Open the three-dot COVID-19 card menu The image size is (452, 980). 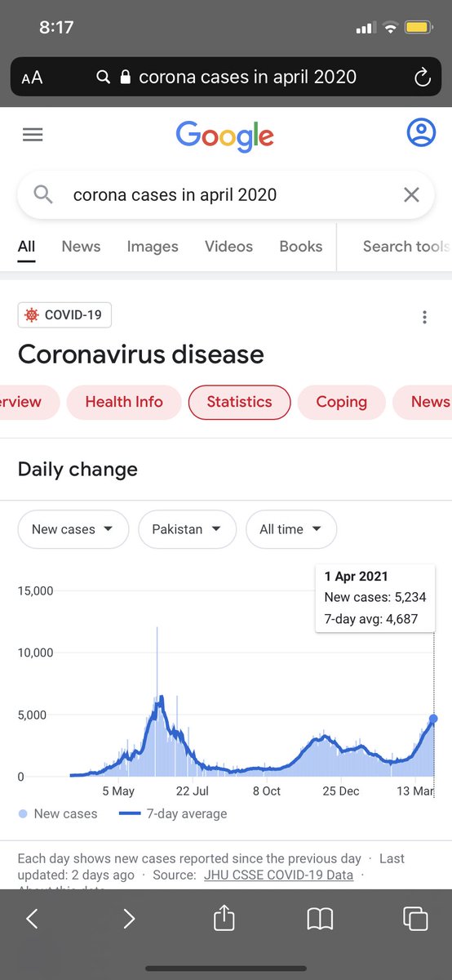coord(424,318)
